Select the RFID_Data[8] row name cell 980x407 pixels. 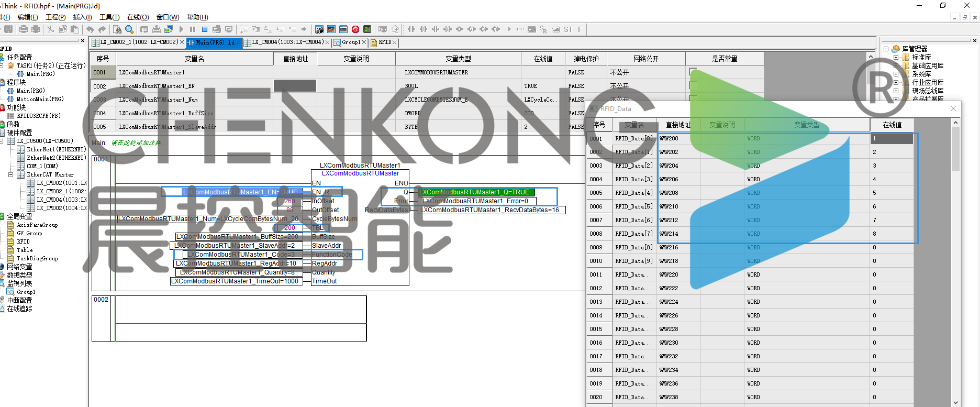pyautogui.click(x=634, y=247)
